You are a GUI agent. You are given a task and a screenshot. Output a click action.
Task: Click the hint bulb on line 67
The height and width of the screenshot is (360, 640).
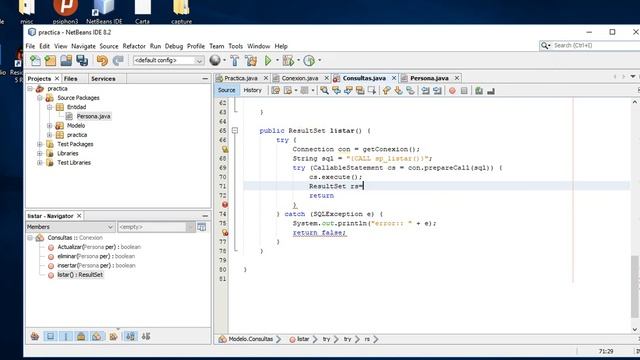coord(225,149)
